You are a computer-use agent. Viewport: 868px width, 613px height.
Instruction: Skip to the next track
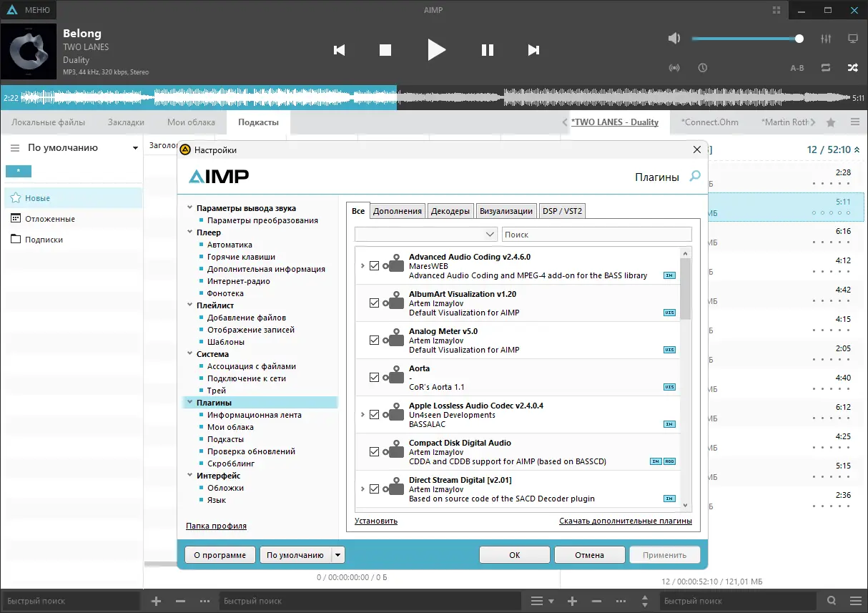[533, 50]
